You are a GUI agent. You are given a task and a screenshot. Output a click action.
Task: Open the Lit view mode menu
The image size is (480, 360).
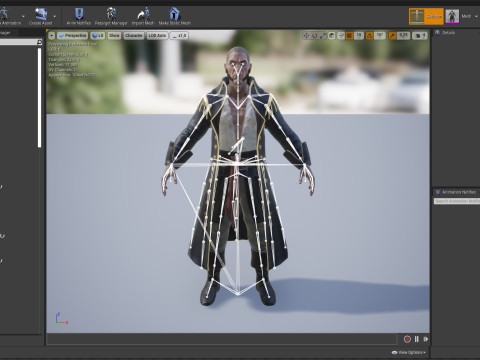(x=98, y=35)
